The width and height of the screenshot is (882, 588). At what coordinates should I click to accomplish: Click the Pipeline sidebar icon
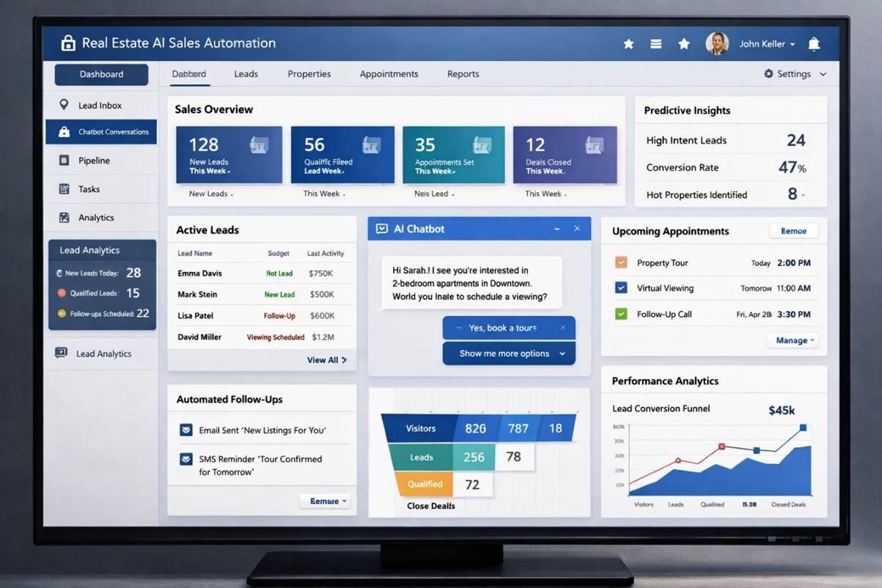tap(64, 161)
